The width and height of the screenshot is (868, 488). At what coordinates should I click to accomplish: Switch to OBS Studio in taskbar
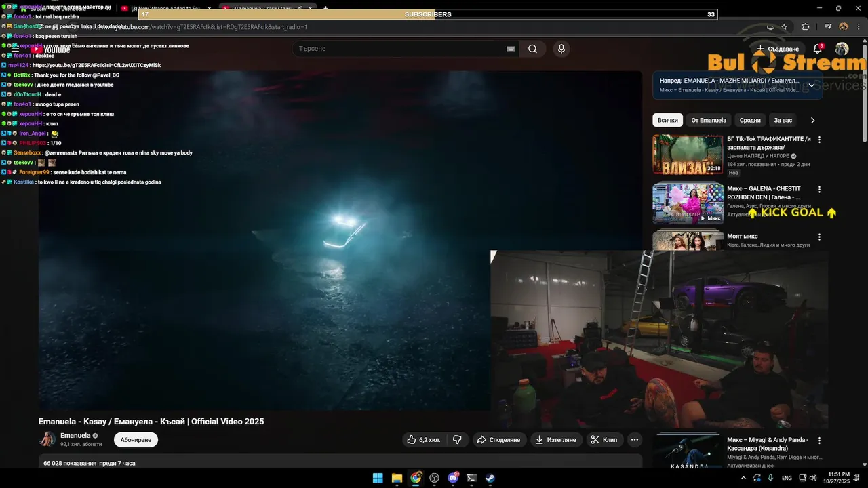coord(435,478)
